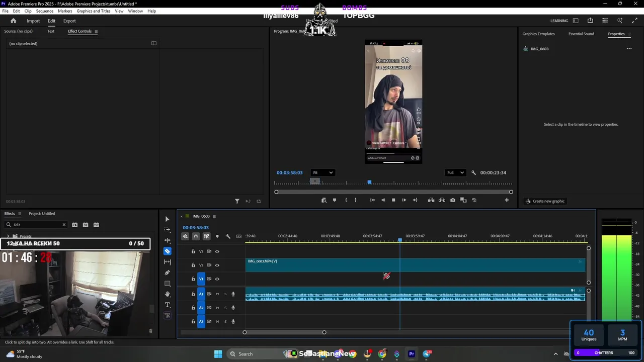
Task: Open Effects panel menu
Action: (20, 214)
